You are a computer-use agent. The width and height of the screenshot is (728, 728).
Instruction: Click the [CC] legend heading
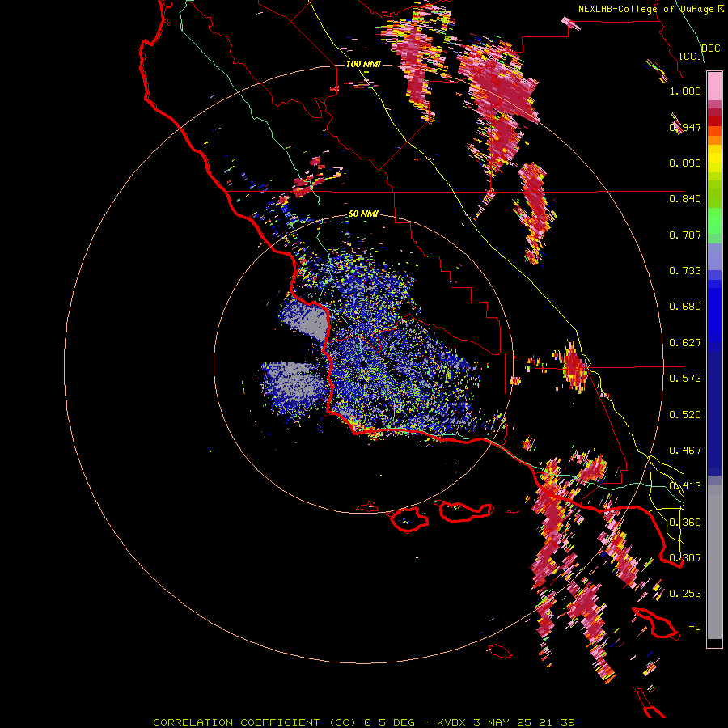pyautogui.click(x=691, y=56)
